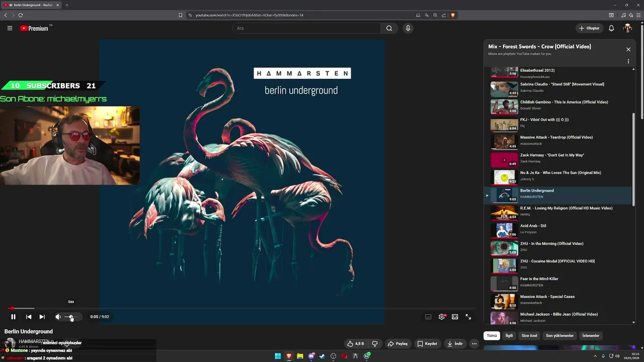
Task: Open the YouTube hamburger guide menu
Action: pyautogui.click(x=10, y=28)
